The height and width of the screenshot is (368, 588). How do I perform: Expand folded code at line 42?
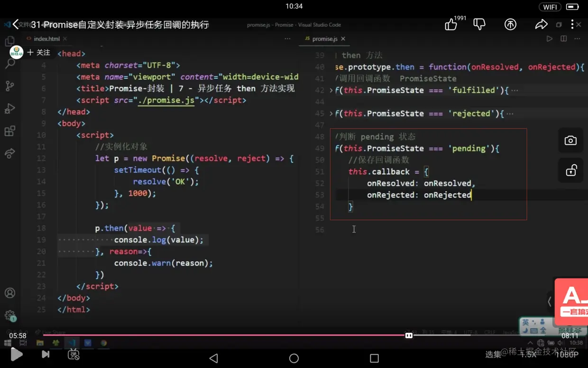[x=331, y=90]
